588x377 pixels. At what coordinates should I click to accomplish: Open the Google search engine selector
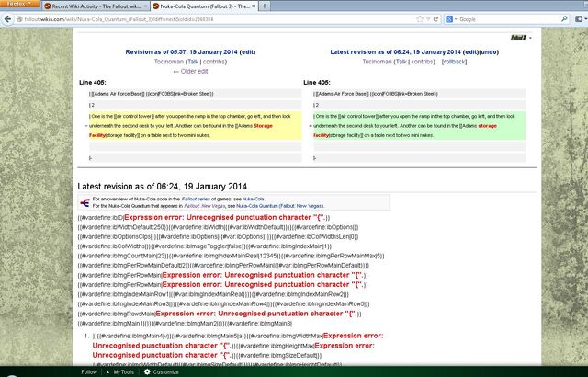click(450, 19)
